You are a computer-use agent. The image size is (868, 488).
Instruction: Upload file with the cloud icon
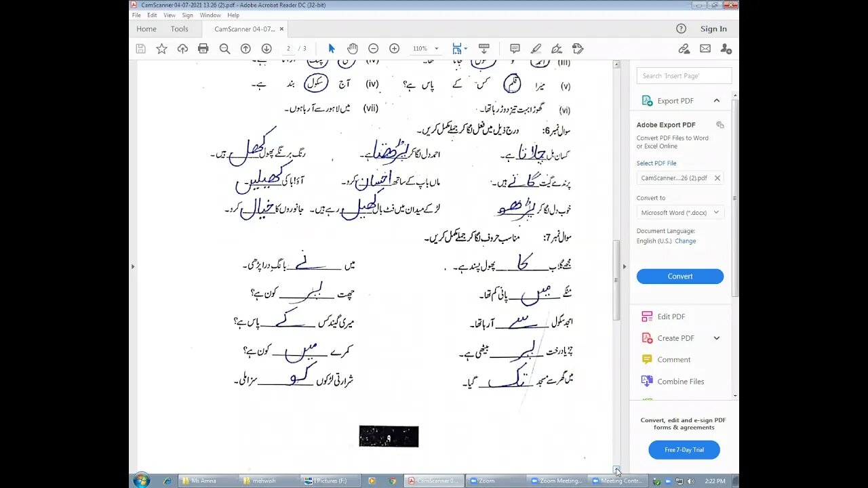pyautogui.click(x=182, y=49)
